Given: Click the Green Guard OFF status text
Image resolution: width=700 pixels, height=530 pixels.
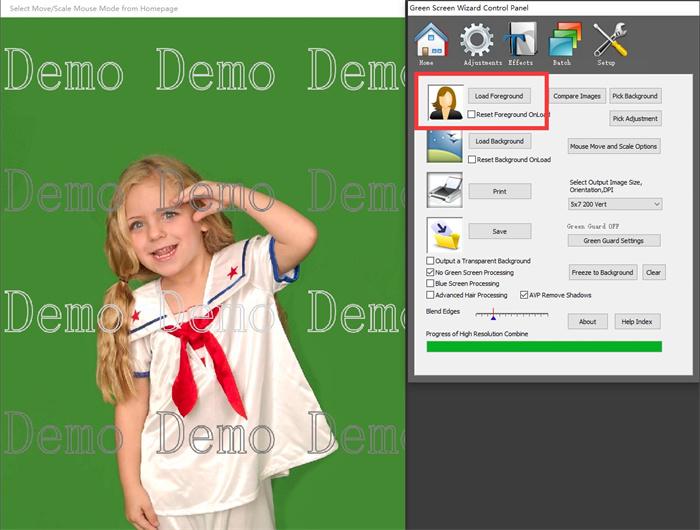Looking at the screenshot, I should pyautogui.click(x=593, y=226).
